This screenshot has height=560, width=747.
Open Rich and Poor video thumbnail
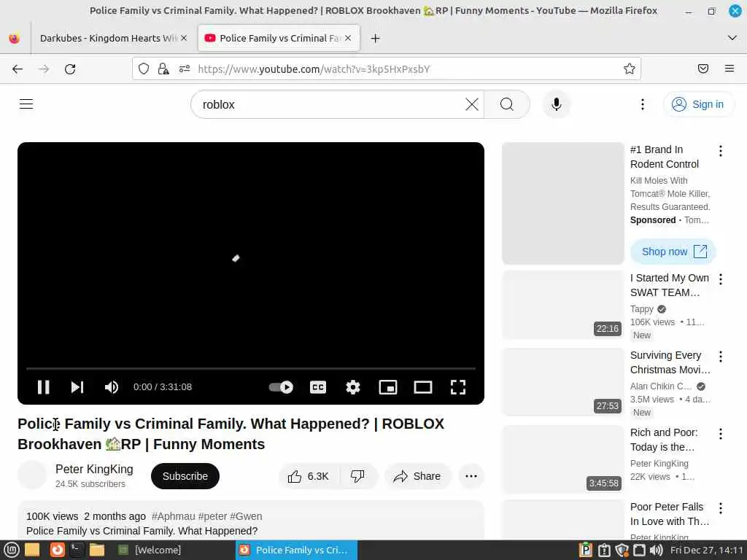click(562, 459)
